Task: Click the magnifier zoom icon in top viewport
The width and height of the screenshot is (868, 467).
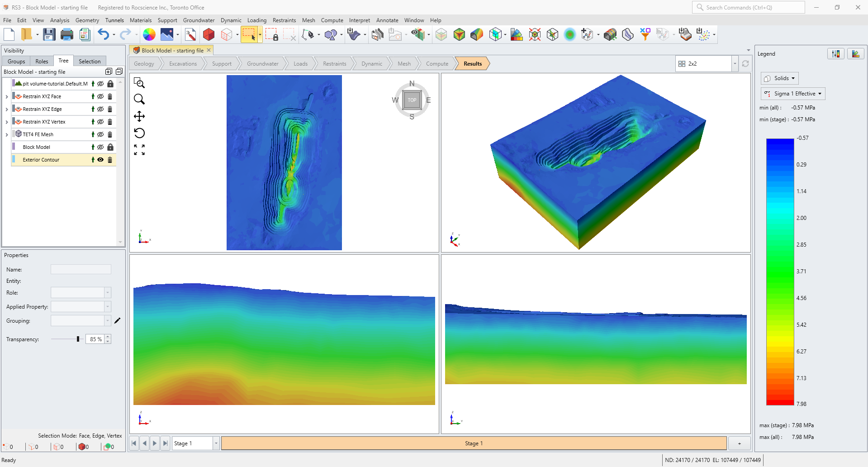Action: pos(139,99)
